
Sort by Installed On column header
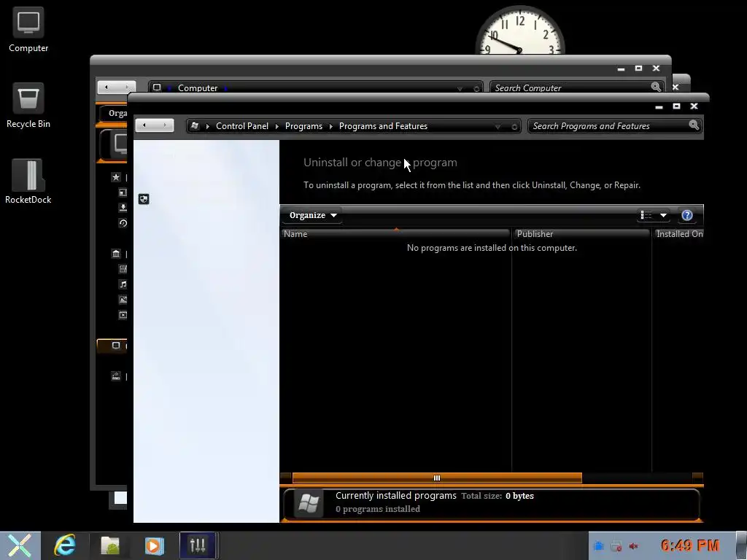pyautogui.click(x=678, y=234)
